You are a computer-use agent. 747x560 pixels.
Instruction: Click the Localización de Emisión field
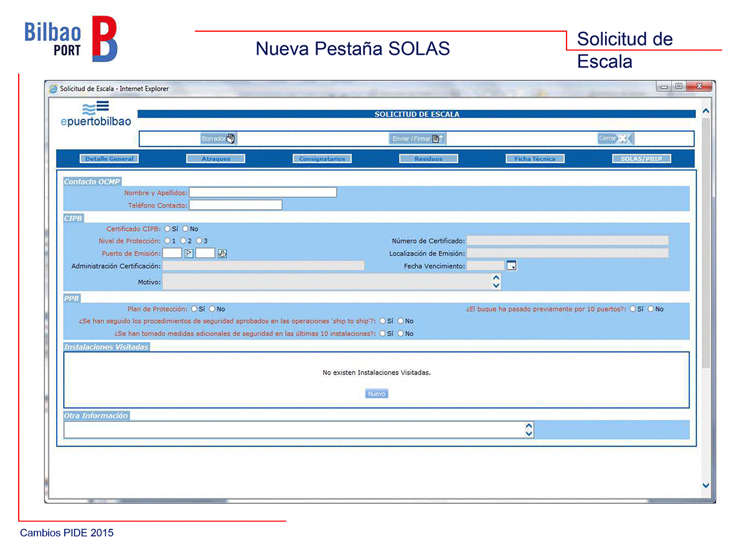point(568,253)
